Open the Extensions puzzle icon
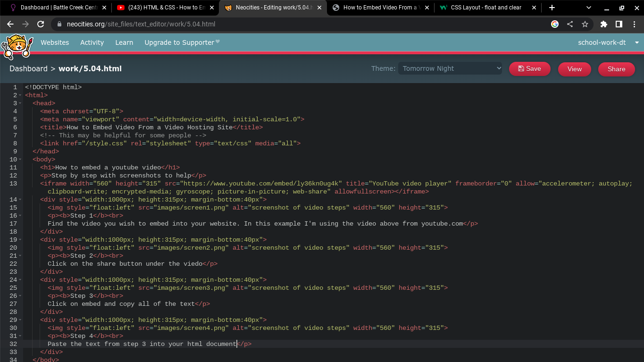The image size is (644, 362). pyautogui.click(x=604, y=24)
